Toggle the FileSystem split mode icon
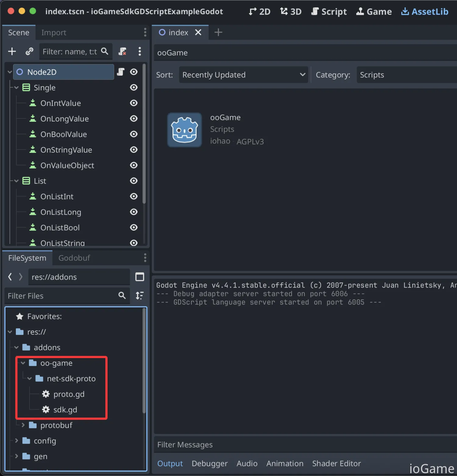The image size is (457, 476). (140, 277)
